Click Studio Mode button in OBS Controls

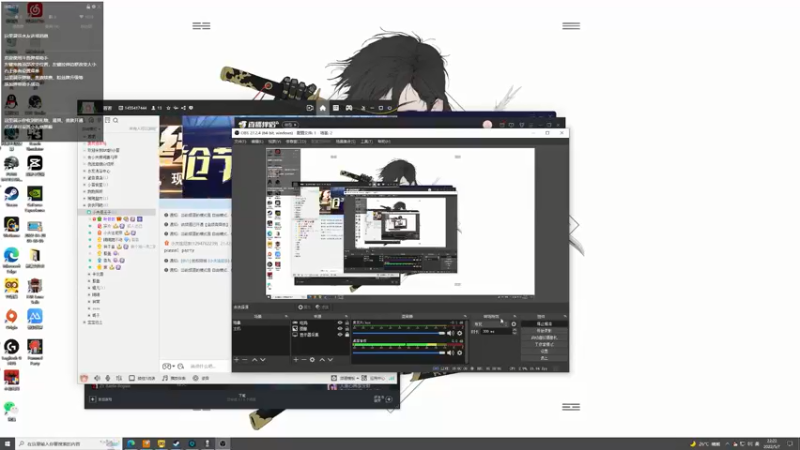coord(544,344)
